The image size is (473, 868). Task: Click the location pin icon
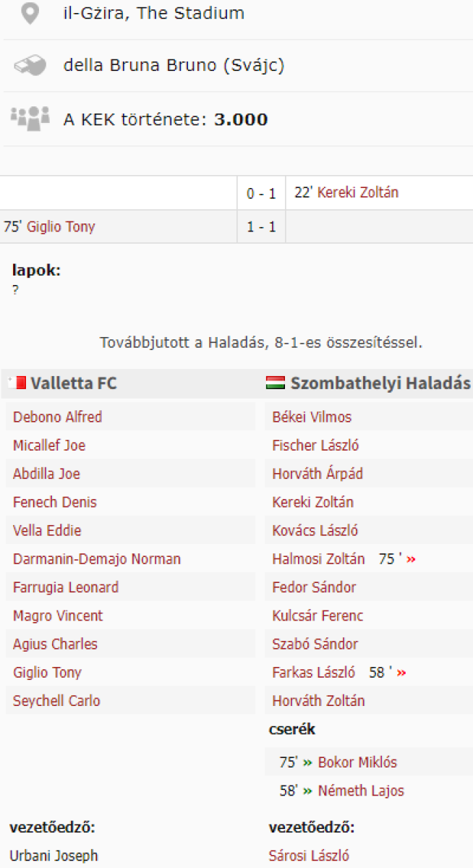click(x=30, y=13)
